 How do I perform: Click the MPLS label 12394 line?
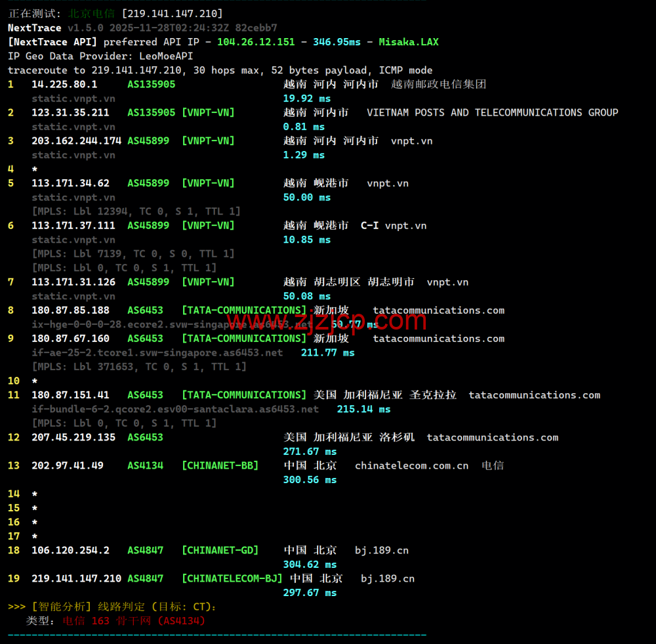(x=136, y=211)
